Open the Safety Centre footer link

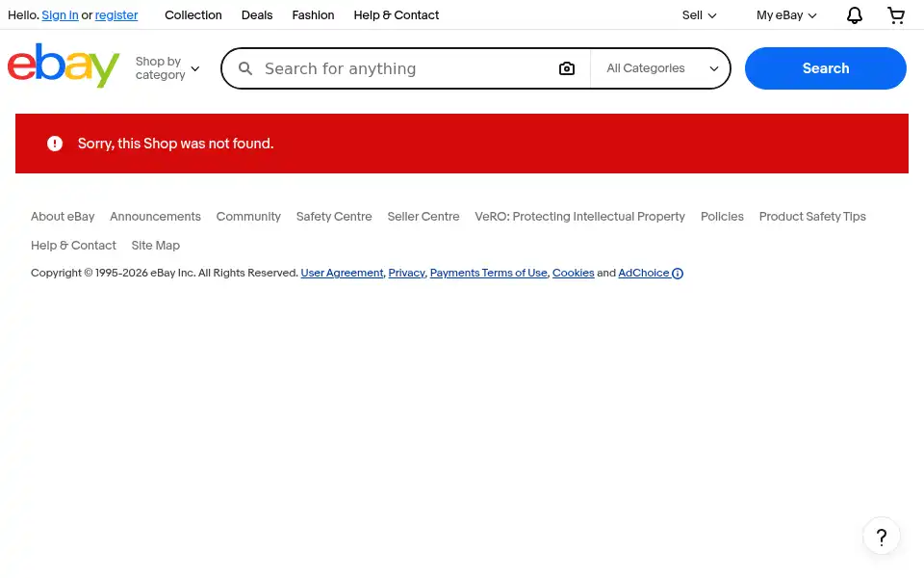click(x=334, y=217)
